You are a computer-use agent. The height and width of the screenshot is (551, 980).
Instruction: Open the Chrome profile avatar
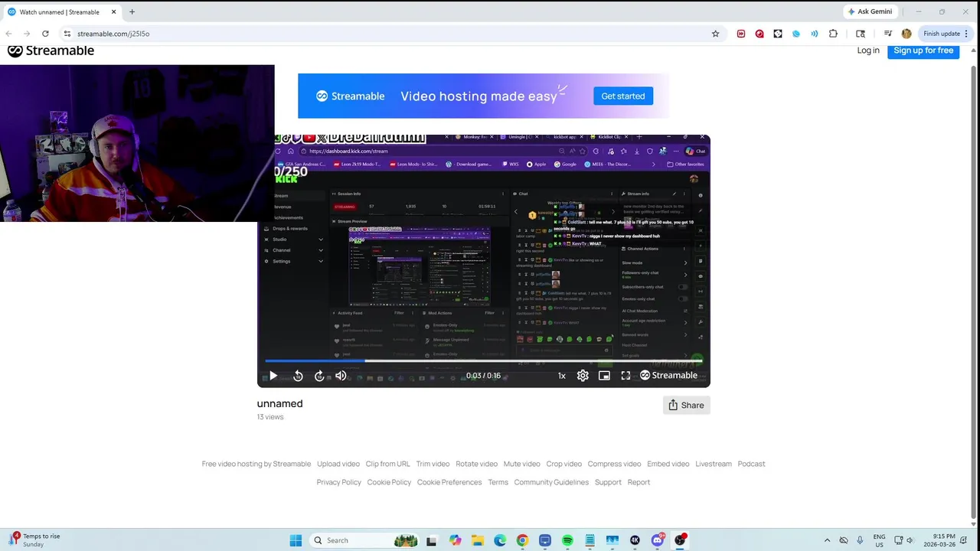point(906,34)
